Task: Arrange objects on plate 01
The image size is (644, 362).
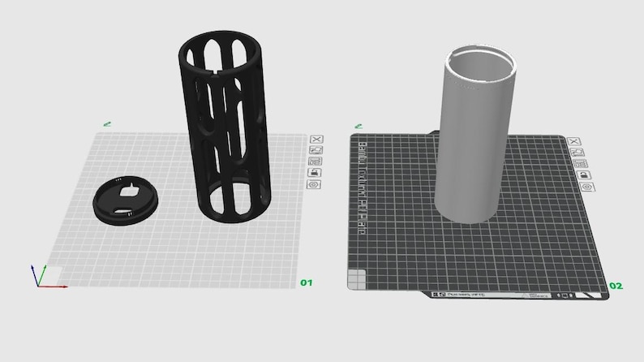Action: pos(315,161)
